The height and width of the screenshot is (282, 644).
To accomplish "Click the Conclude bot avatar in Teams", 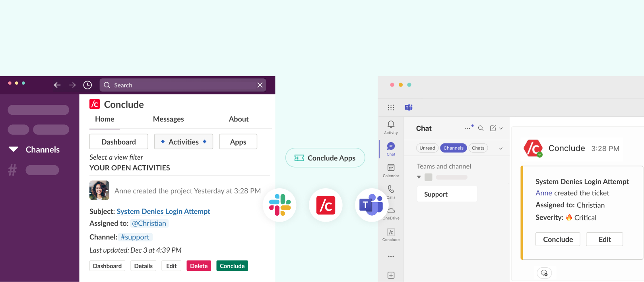I will coord(533,148).
